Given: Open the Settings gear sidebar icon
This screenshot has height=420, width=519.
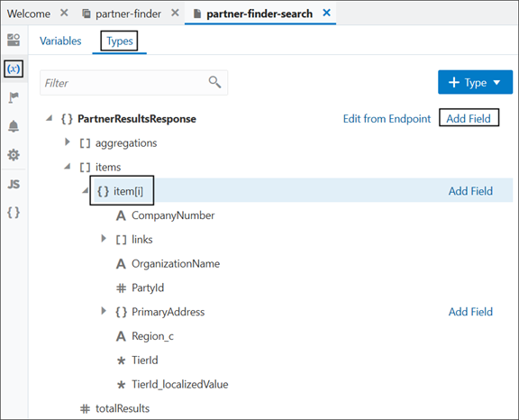Looking at the screenshot, I should pos(14,155).
